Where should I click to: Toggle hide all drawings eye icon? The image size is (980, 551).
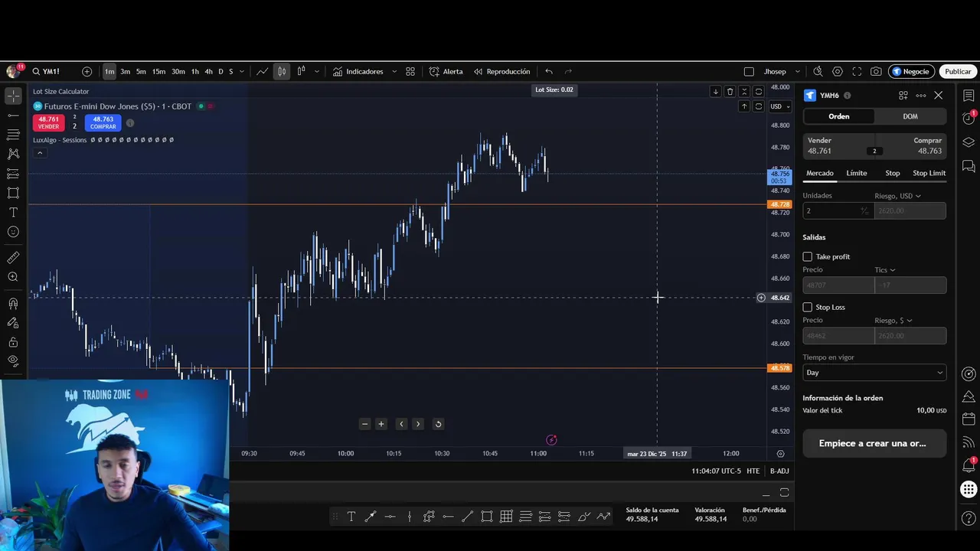(x=13, y=360)
